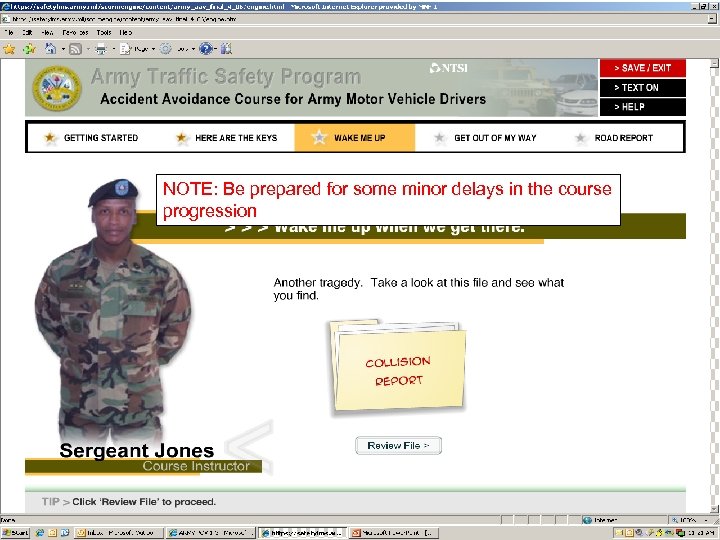Click the Review File button
The height and width of the screenshot is (540, 720).
399,445
